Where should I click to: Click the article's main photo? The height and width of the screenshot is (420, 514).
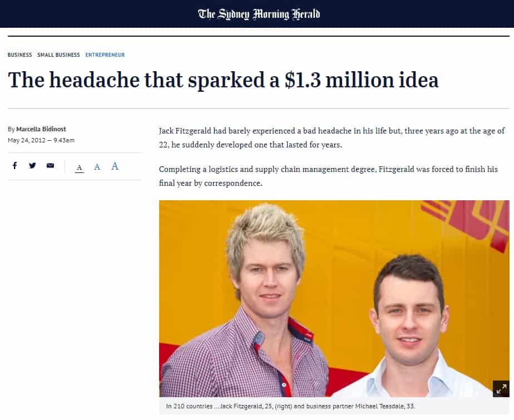pyautogui.click(x=334, y=299)
